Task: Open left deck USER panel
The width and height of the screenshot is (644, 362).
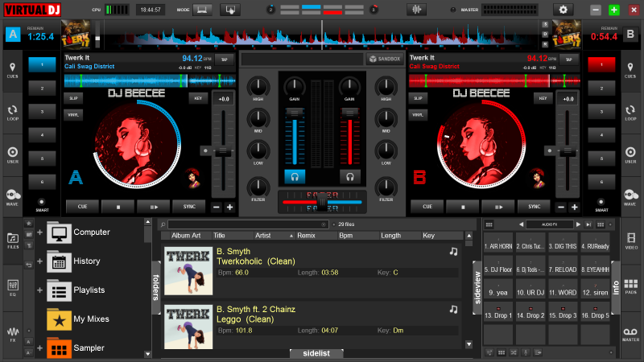Action: pyautogui.click(x=12, y=155)
